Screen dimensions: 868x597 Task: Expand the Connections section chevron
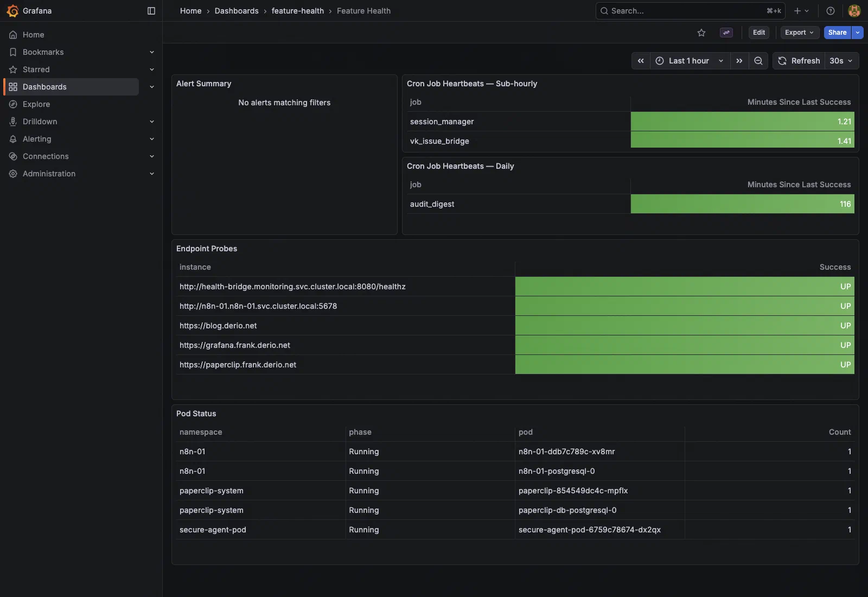pos(152,156)
